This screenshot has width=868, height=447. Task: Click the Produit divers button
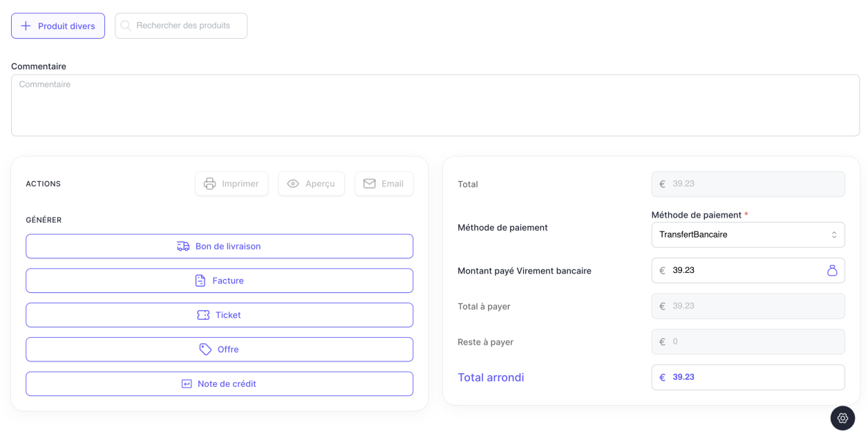point(58,25)
